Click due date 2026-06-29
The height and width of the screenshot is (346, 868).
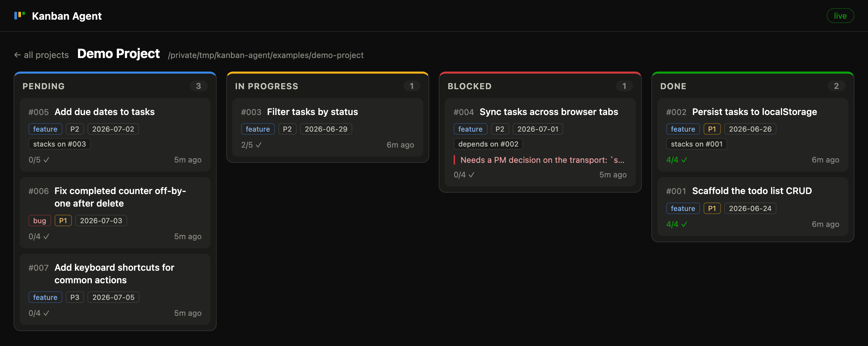tap(326, 129)
